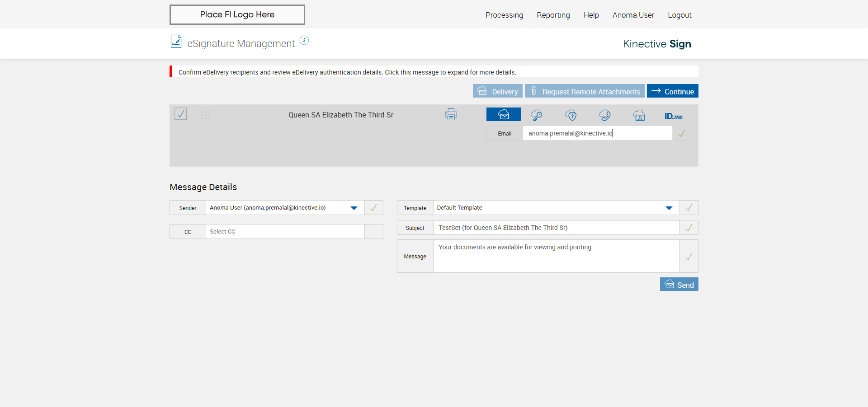Select the email delivery cloud icon

pos(503,115)
